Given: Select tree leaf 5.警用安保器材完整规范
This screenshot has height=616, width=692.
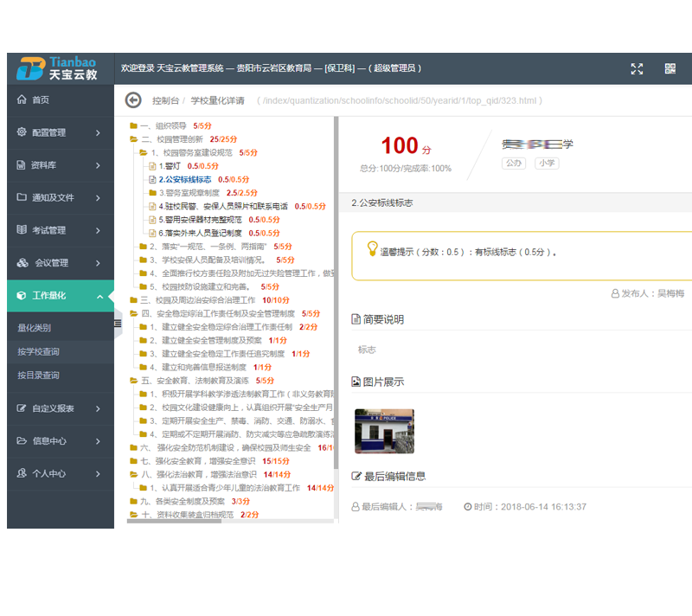Looking at the screenshot, I should (x=201, y=220).
